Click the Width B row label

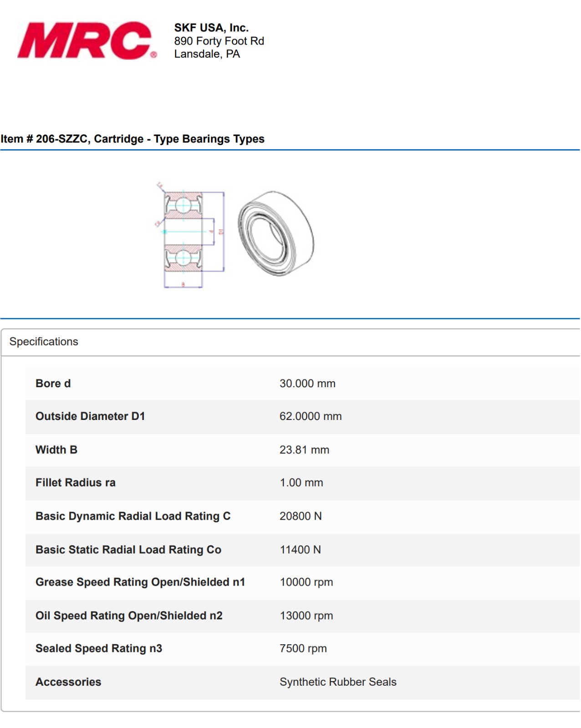pos(56,450)
